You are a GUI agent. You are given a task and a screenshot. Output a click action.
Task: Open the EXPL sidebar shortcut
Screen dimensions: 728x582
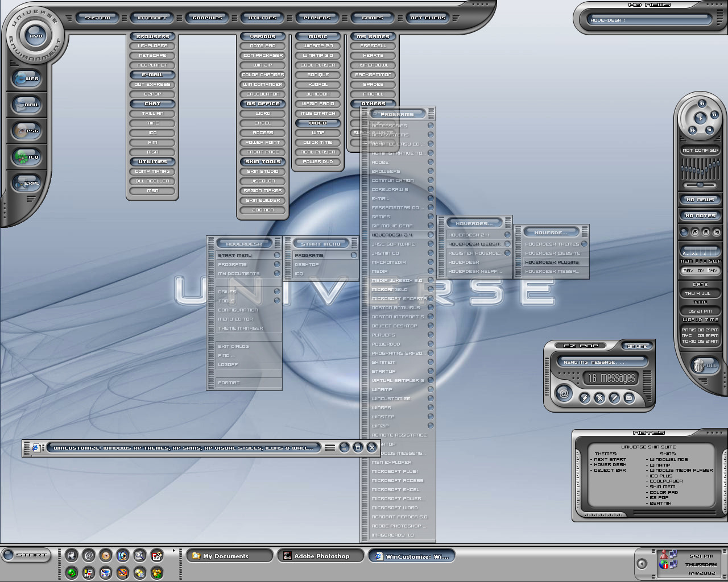coord(27,182)
